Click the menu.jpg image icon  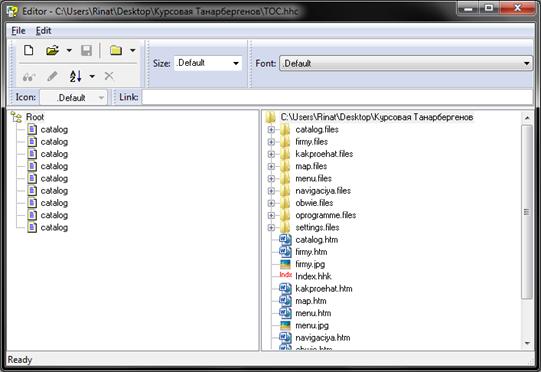(285, 325)
